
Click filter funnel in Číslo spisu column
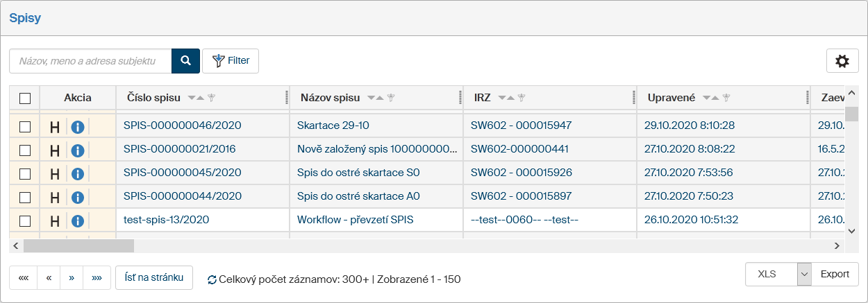click(212, 98)
